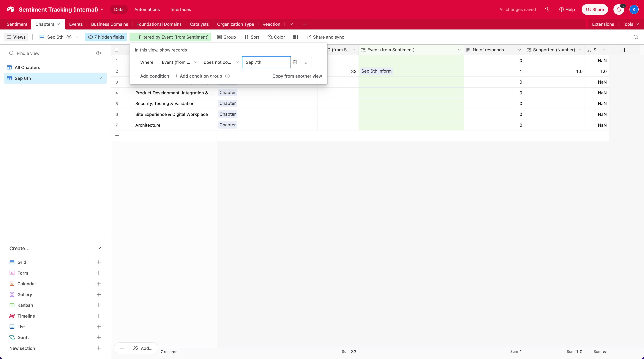The width and height of the screenshot is (644, 359).
Task: Click the bottom bar add record plus
Action: pyautogui.click(x=122, y=348)
